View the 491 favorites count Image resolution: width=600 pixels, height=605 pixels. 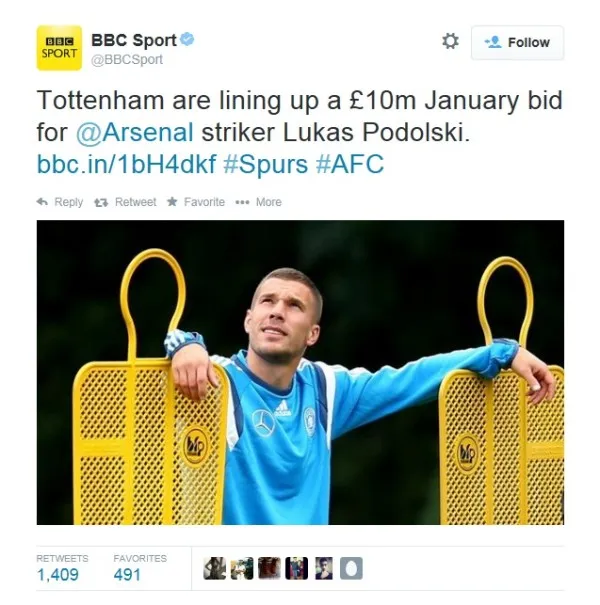(127, 575)
